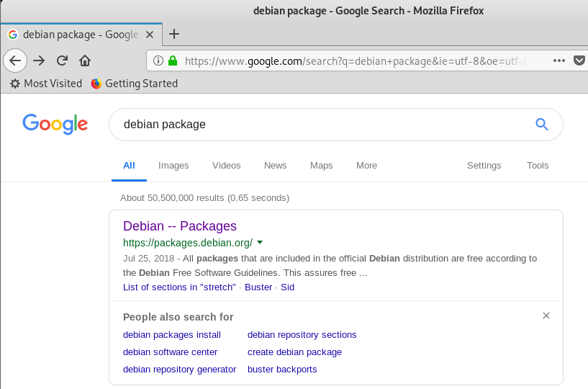588x389 pixels.
Task: Go to Google home via logo
Action: coord(55,124)
